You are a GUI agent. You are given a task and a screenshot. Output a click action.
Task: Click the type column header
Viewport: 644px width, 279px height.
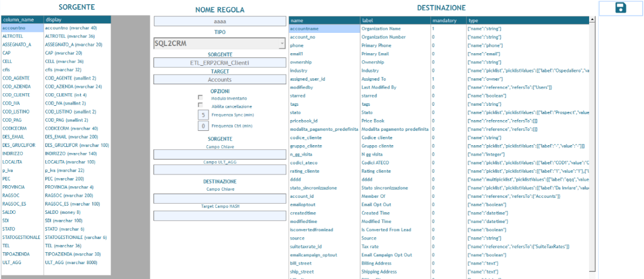coord(528,20)
